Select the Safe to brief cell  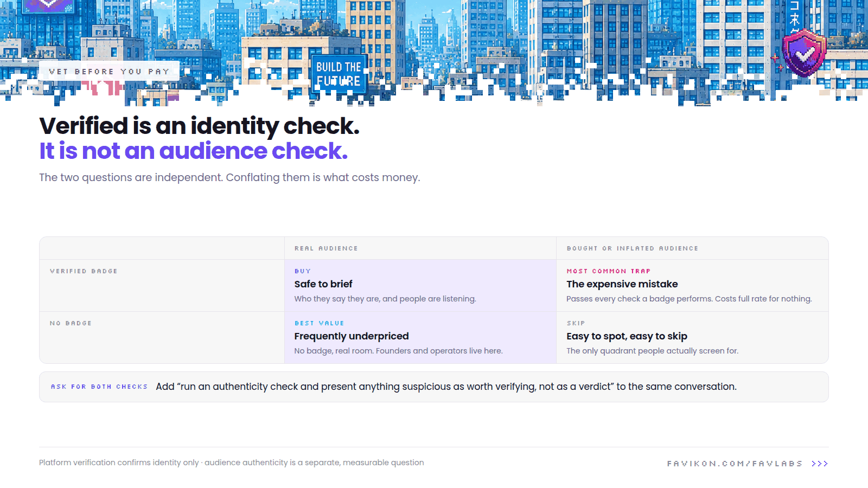click(420, 286)
